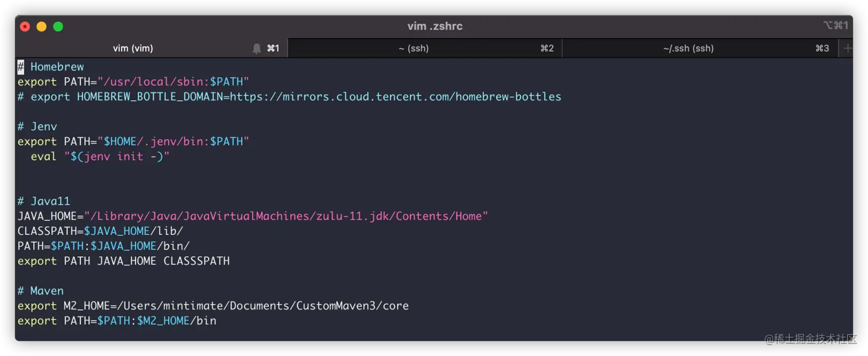
Task: Click the eval "$(jenv init -)" line
Action: [100, 156]
